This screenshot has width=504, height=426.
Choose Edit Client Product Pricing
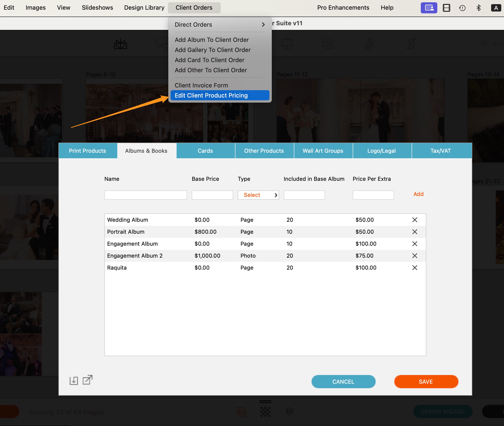pos(220,95)
